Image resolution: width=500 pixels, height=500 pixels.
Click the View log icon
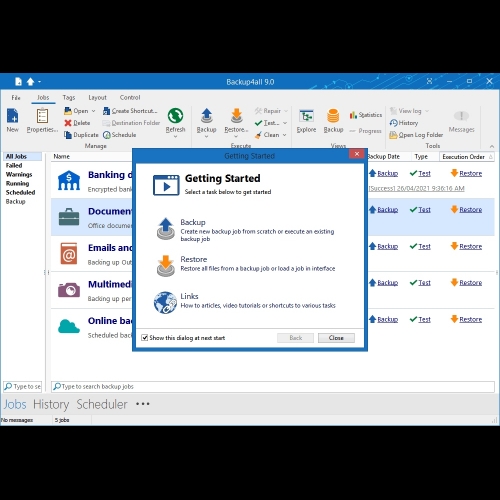[x=393, y=111]
